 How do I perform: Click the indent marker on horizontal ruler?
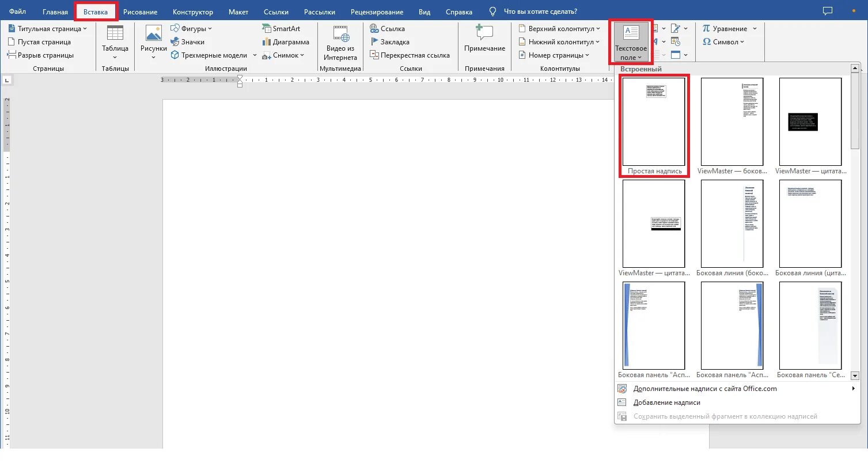click(x=240, y=80)
